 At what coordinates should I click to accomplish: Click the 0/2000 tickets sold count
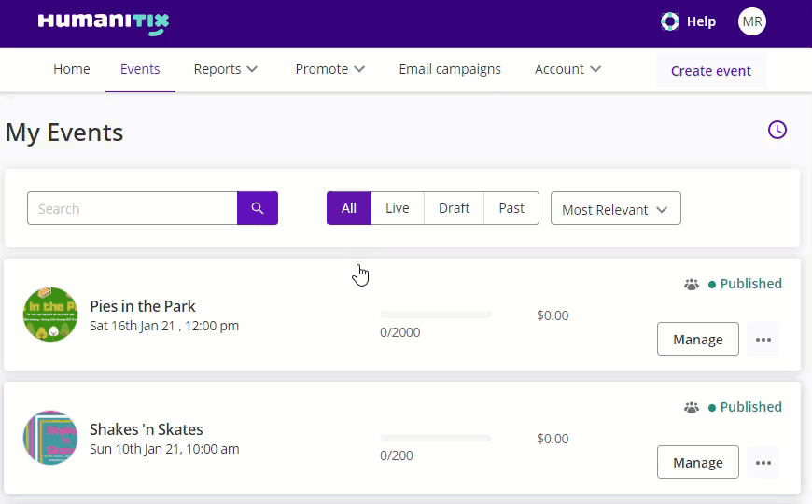(x=399, y=332)
